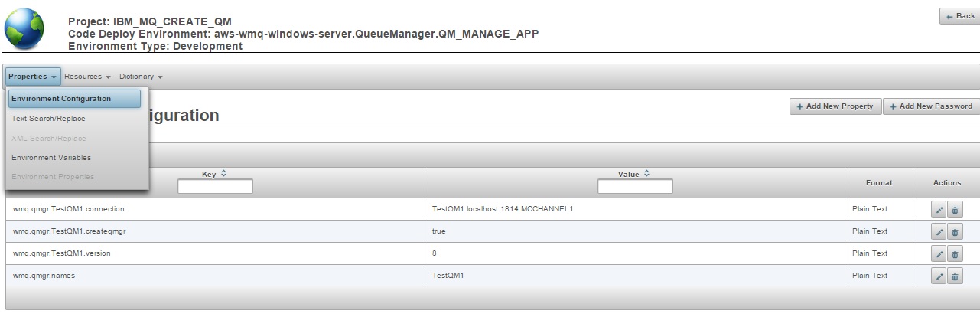Delete the wmq.qmgr.names property
The image size is (980, 314).
click(x=955, y=276)
